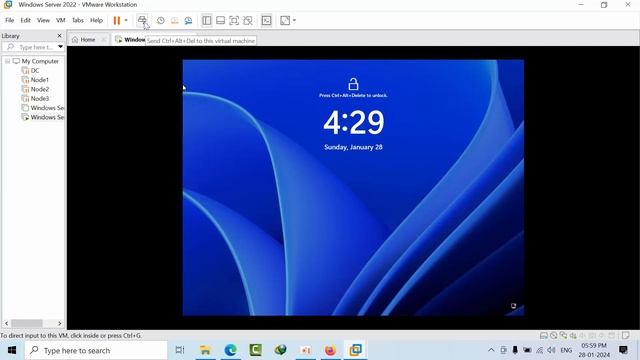
Task: Click the taskbar search box
Action: coord(96,350)
